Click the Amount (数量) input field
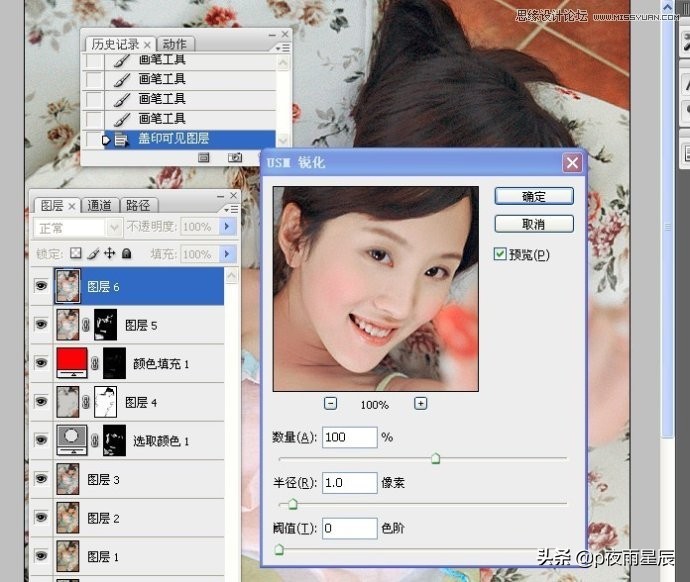690x582 pixels. [x=349, y=437]
